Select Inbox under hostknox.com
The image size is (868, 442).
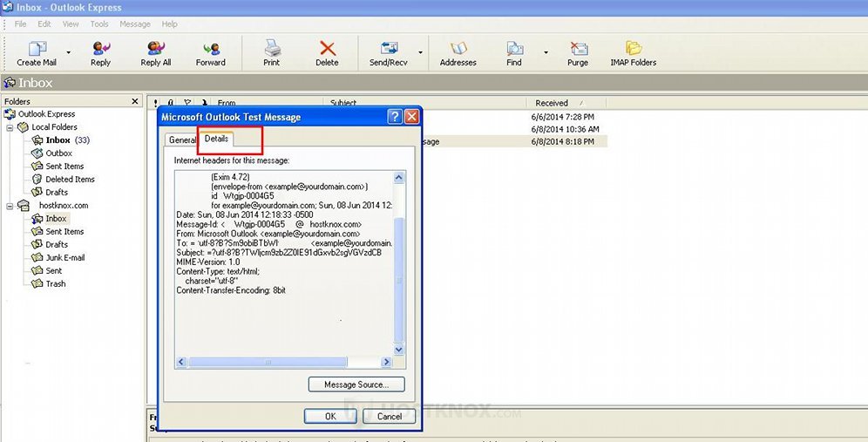[x=56, y=218]
